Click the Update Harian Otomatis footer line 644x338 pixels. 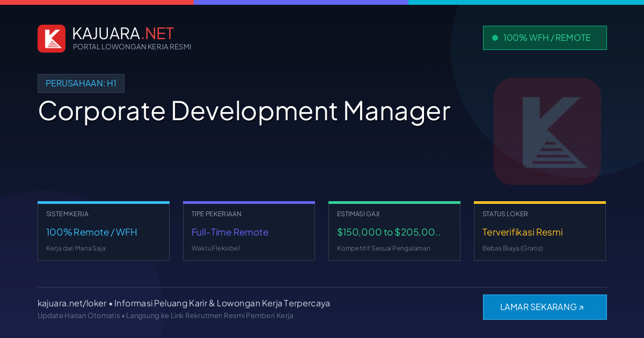pos(165,315)
